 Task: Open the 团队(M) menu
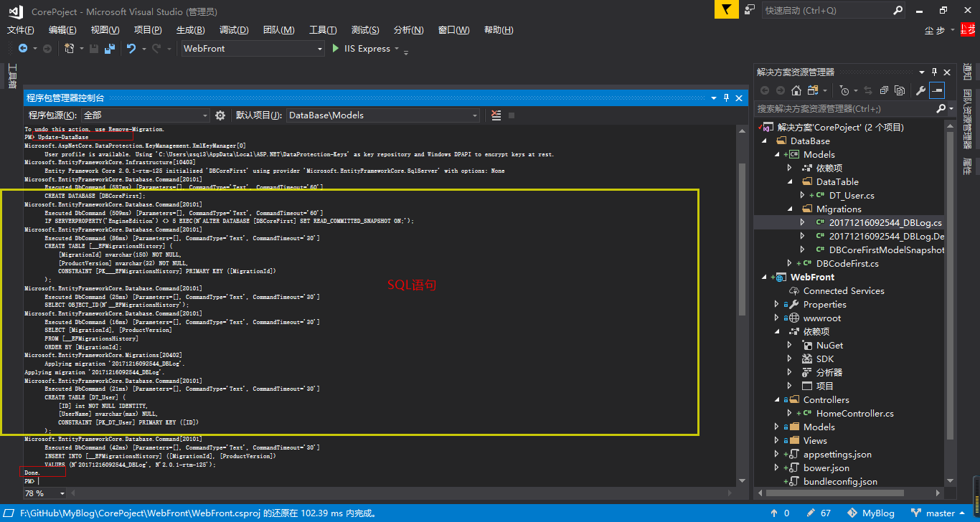point(278,30)
